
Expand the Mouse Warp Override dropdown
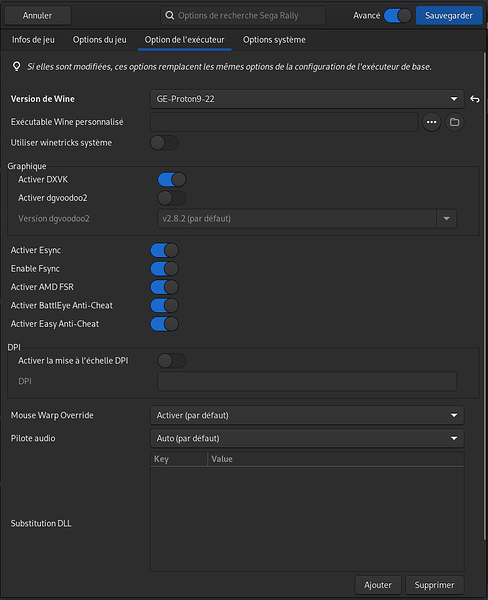click(x=307, y=415)
